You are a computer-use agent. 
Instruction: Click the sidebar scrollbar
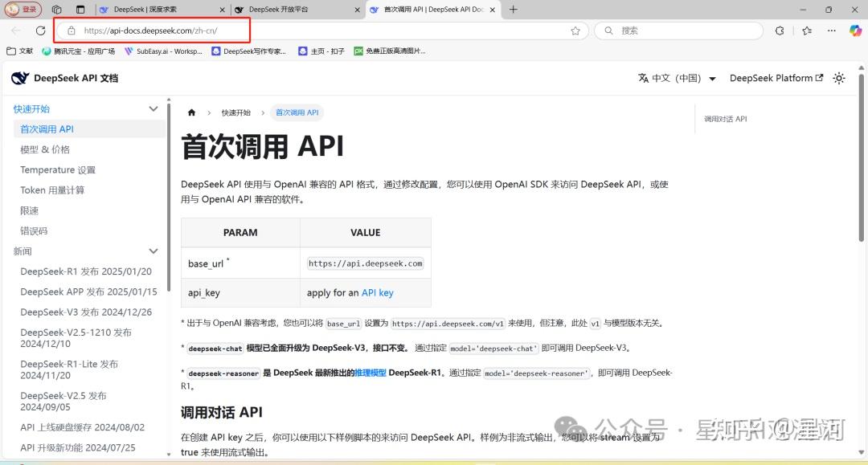[x=169, y=198]
